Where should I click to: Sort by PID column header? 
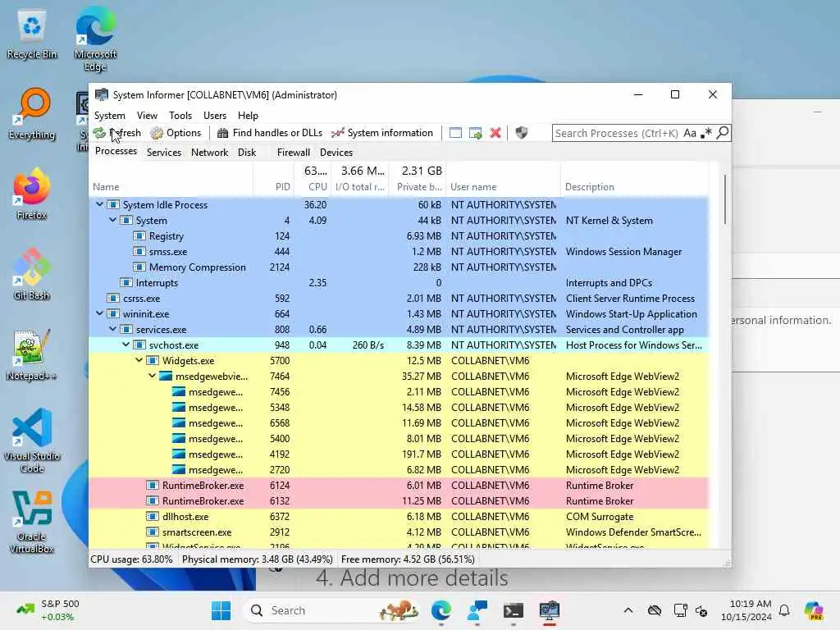pos(273,187)
